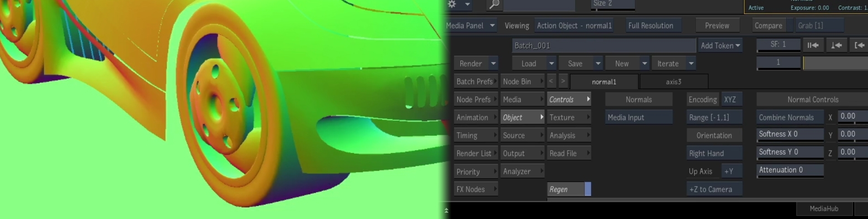
Task: Open the Texture menu
Action: (x=569, y=117)
